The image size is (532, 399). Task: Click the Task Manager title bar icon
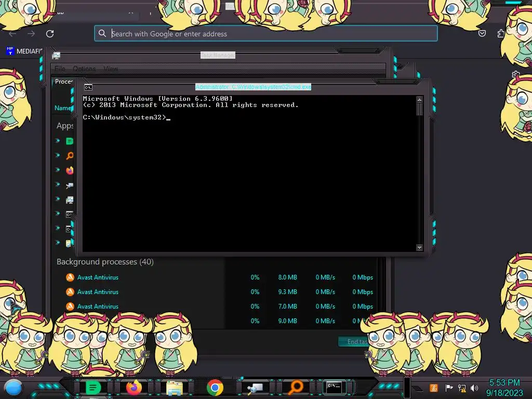pos(56,55)
